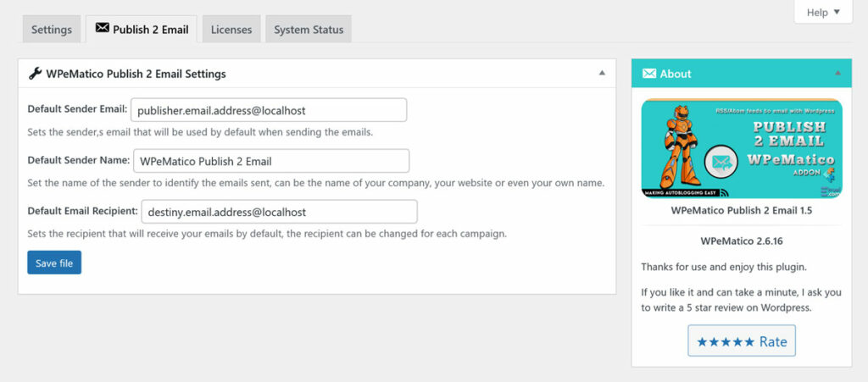Image resolution: width=868 pixels, height=382 pixels.
Task: Click the envelope icon on Publish 2 Email tab
Action: [x=103, y=28]
